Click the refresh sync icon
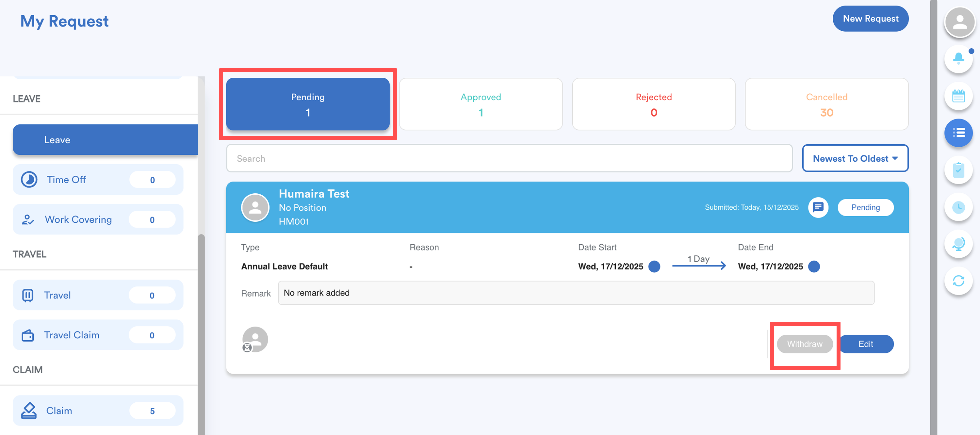 point(958,281)
